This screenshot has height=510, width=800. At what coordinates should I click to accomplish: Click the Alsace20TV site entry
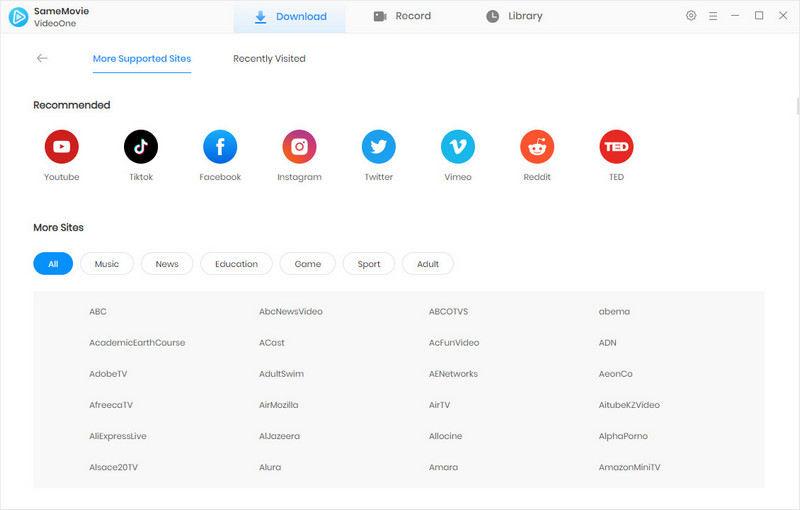[x=113, y=467]
